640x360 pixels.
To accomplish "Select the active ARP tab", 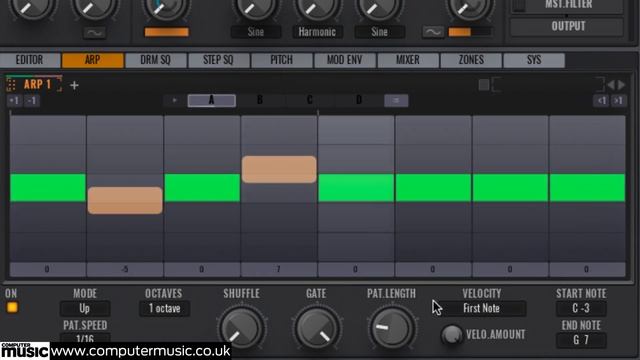I will point(93,60).
